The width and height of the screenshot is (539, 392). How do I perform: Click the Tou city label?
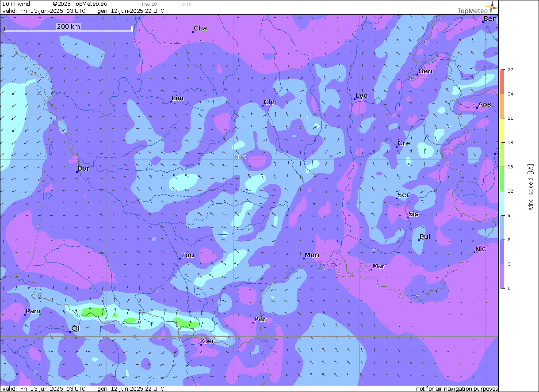tap(187, 255)
